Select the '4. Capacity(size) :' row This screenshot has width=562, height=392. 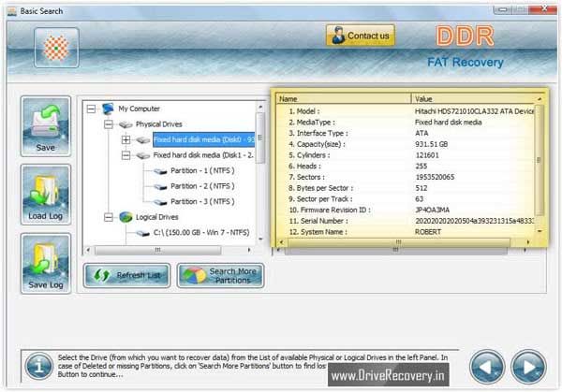click(x=406, y=144)
